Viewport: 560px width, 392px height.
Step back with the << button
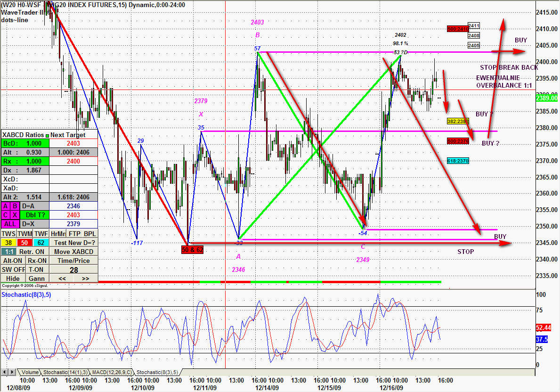click(62, 278)
